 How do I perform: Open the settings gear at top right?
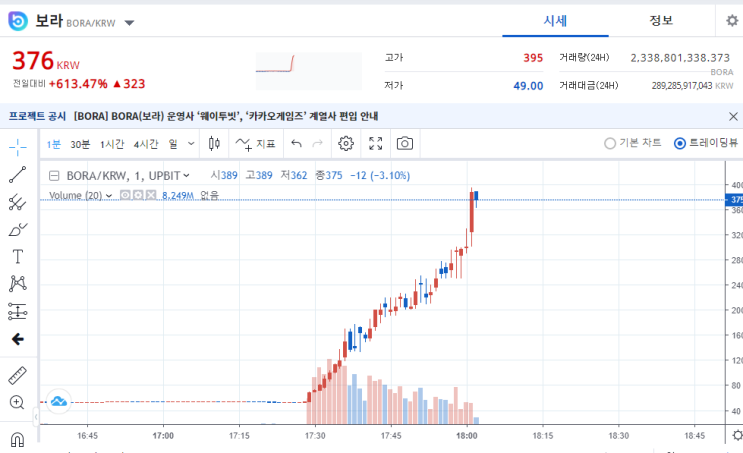pos(732,21)
